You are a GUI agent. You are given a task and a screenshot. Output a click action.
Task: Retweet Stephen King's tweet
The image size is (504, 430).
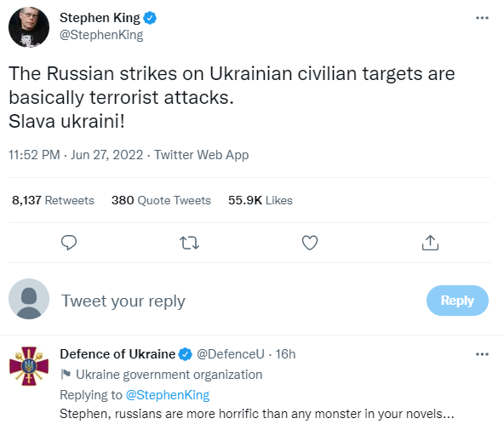[189, 243]
